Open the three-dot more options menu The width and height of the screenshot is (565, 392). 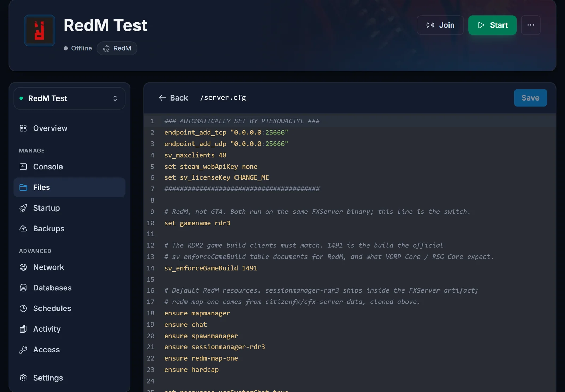tap(531, 25)
